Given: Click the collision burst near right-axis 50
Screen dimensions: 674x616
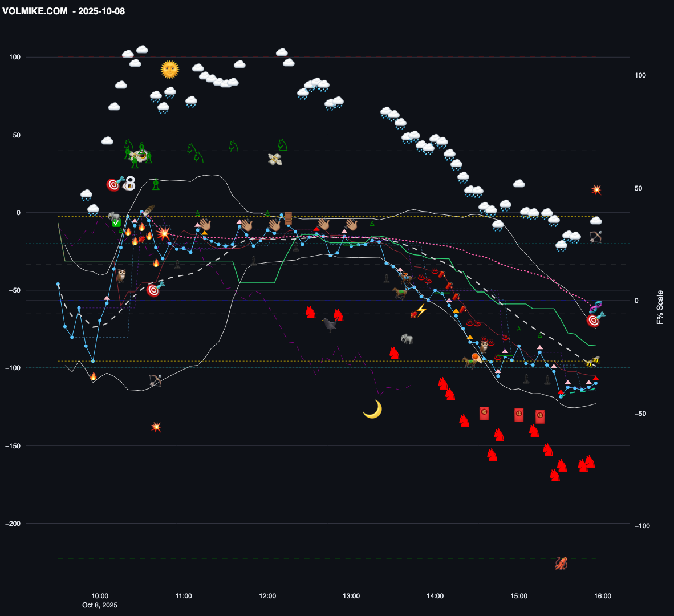Looking at the screenshot, I should [x=596, y=189].
